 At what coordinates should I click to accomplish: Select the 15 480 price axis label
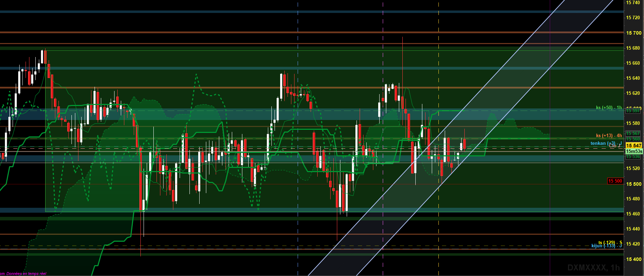(x=633, y=199)
